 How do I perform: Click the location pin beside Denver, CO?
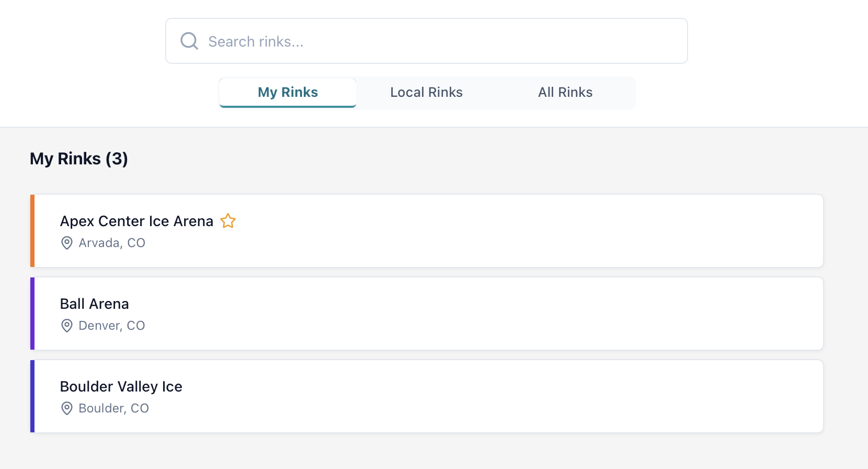click(67, 326)
